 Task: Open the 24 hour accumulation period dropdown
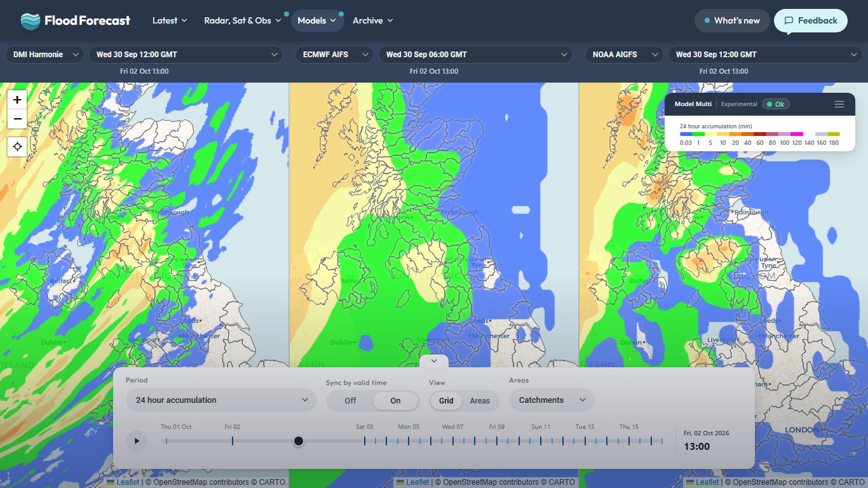coord(221,400)
